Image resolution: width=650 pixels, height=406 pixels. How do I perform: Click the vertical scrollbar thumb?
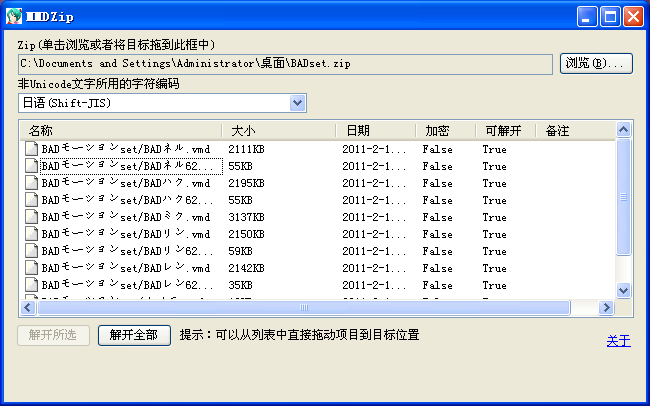(x=623, y=197)
